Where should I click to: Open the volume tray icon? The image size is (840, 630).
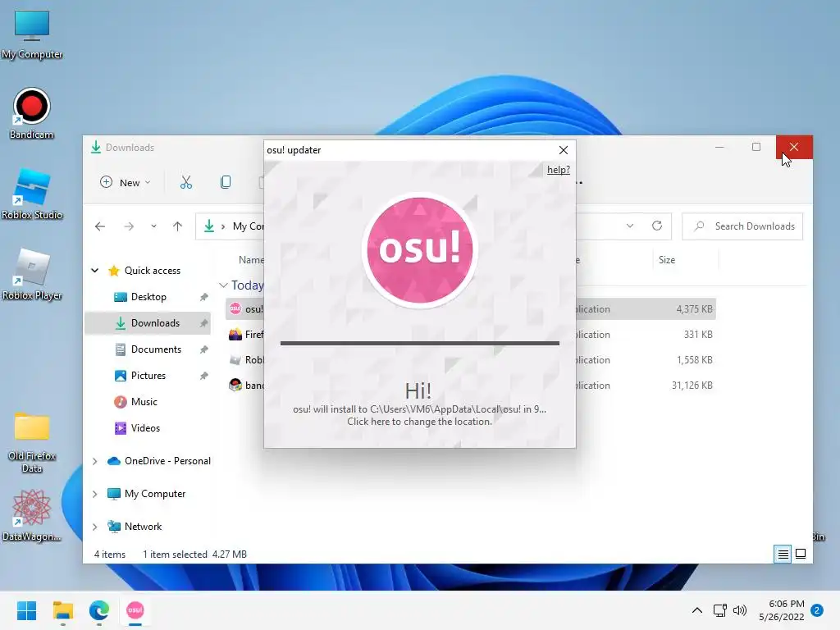(740, 610)
